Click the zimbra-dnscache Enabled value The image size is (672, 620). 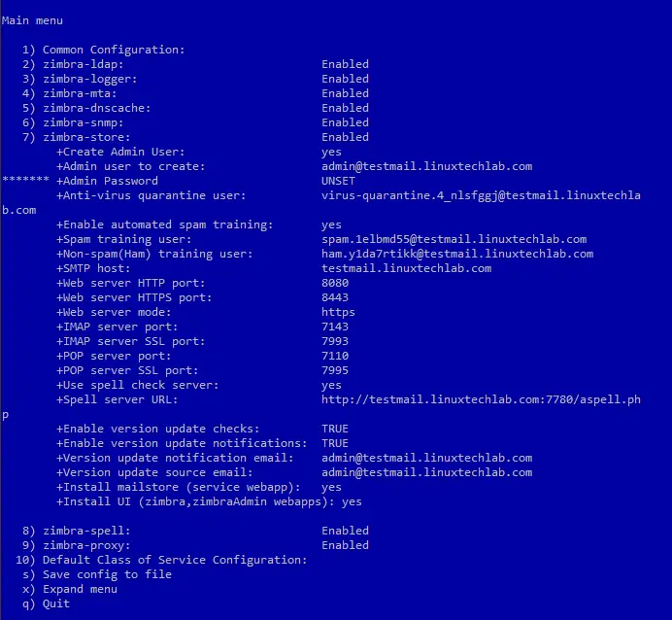coord(345,108)
